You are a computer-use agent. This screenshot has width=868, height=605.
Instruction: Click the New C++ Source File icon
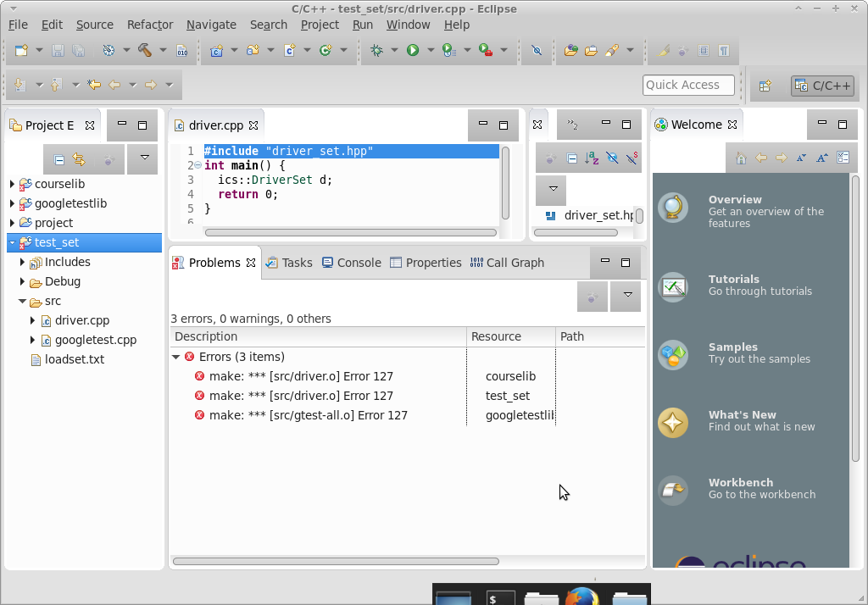pos(290,50)
